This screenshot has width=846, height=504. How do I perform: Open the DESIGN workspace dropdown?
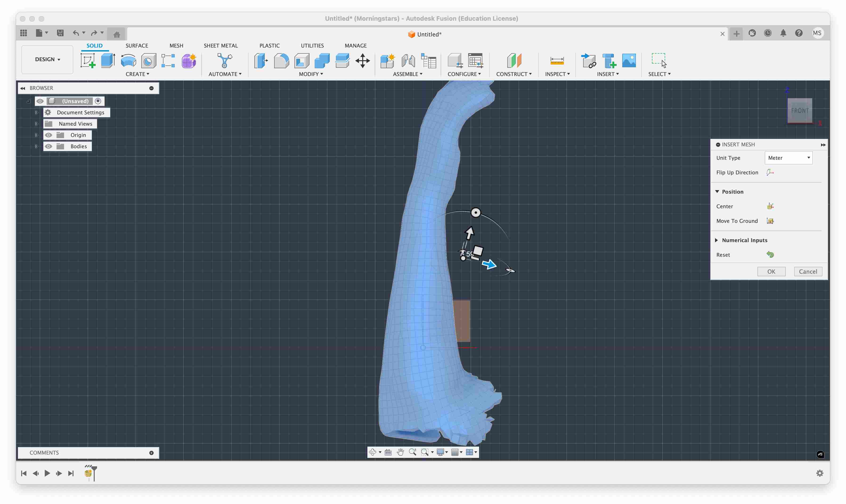pyautogui.click(x=47, y=60)
